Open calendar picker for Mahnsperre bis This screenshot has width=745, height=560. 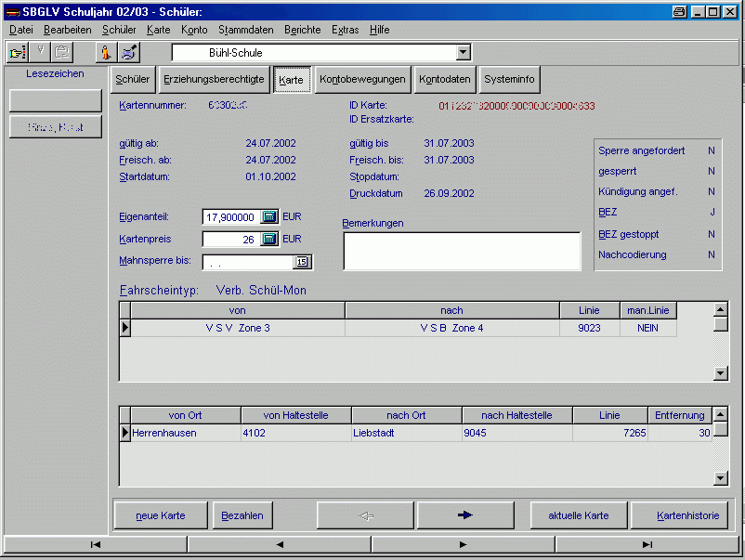(x=302, y=262)
